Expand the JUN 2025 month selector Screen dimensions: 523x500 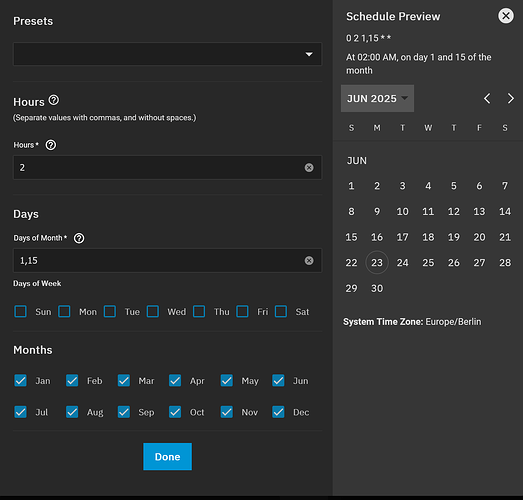coord(377,98)
